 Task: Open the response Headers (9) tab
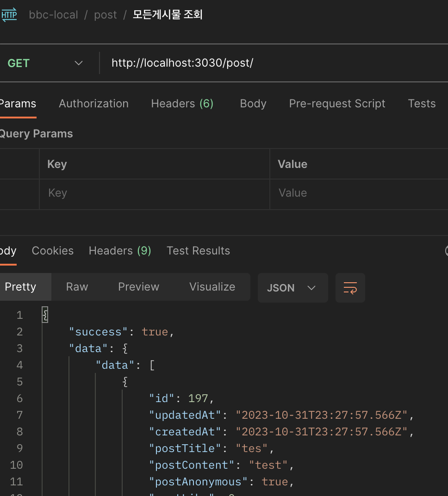[x=120, y=251]
